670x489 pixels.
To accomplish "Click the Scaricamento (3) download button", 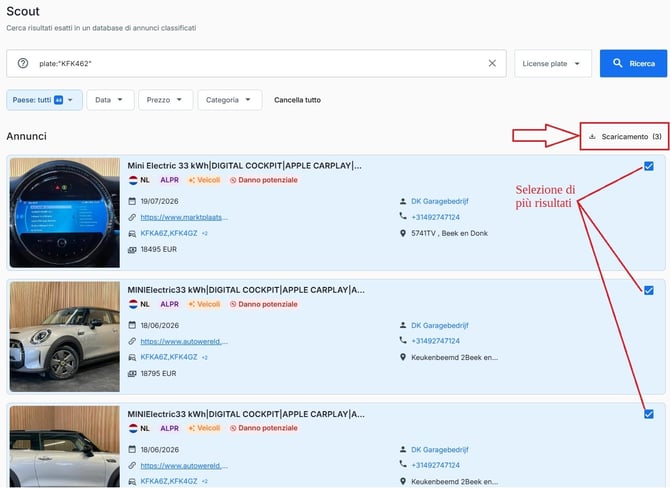I will click(624, 136).
